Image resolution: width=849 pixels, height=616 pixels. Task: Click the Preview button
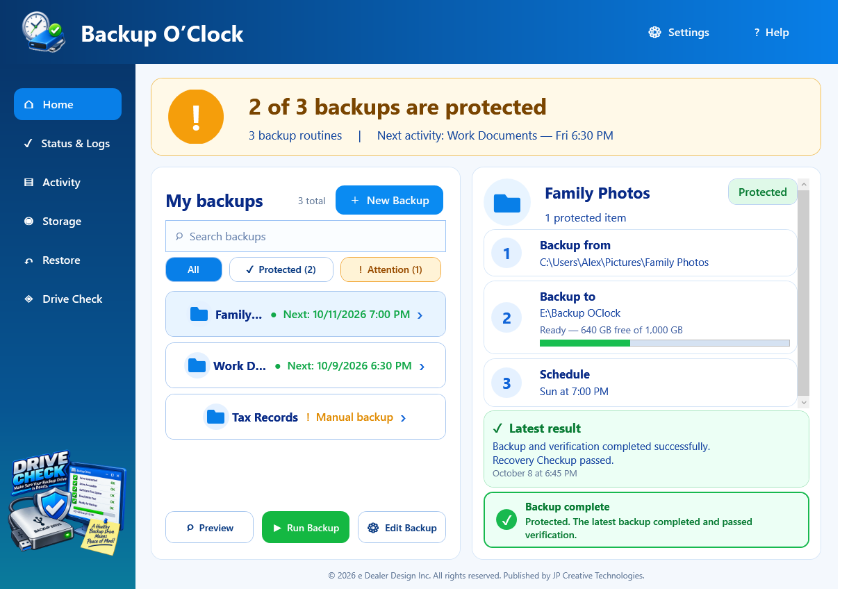209,528
